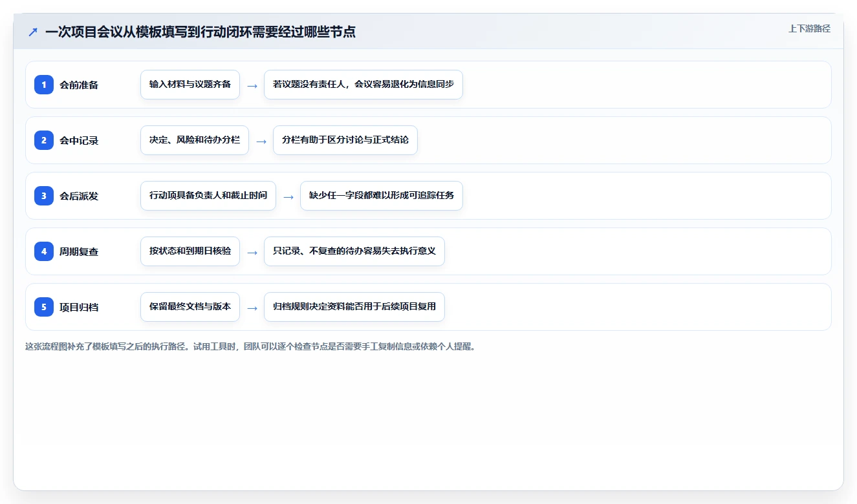857x504 pixels.
Task: Select the step 5 number badge
Action: click(x=44, y=307)
